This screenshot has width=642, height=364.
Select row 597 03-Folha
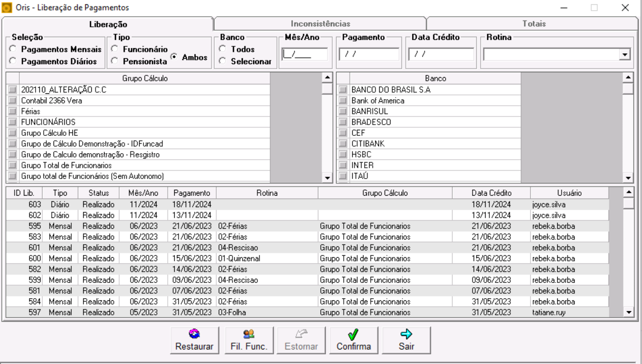coord(308,312)
